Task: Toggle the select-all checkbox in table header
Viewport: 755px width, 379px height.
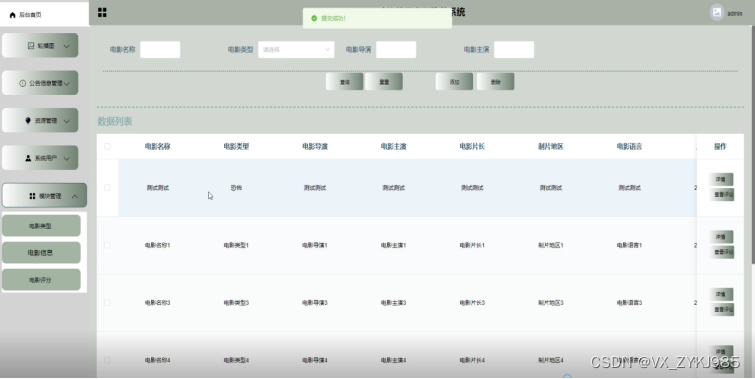Action: [107, 146]
